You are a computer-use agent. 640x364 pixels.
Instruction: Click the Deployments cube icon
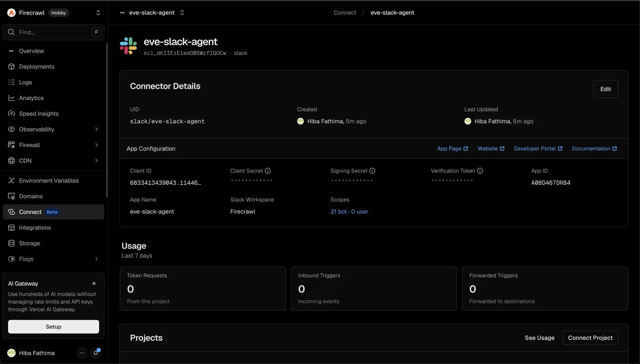11,67
